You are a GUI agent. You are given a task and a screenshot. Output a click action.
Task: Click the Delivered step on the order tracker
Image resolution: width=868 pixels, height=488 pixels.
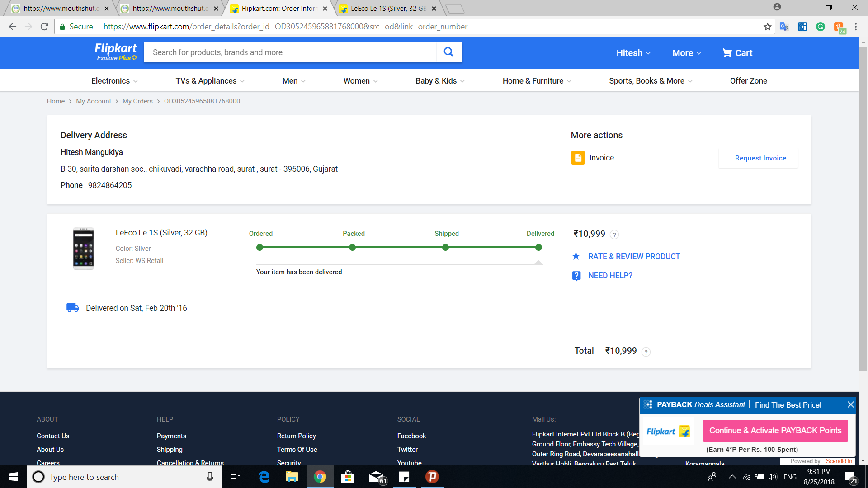tap(538, 247)
